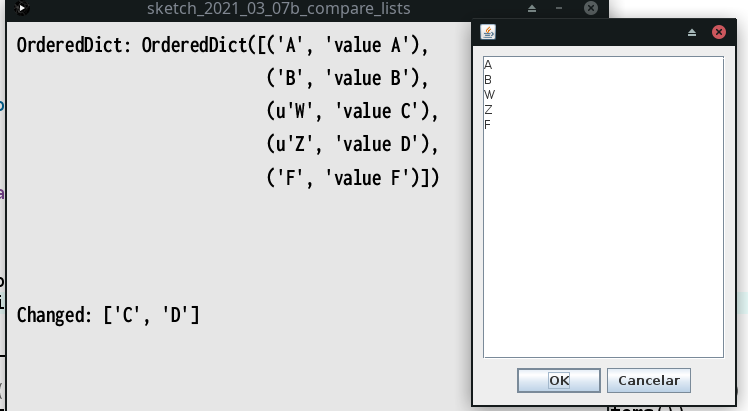
Task: Click the "OrderedDict:" label in the sketch
Action: (75, 46)
